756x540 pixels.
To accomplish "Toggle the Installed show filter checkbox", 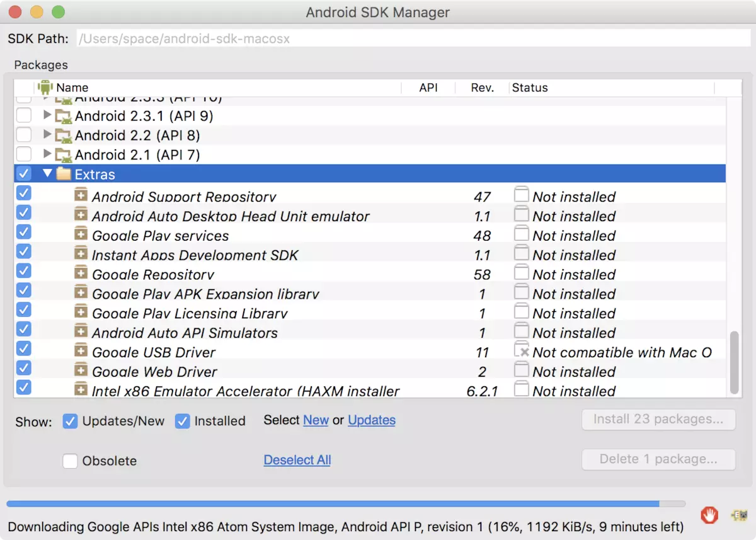I will coord(182,421).
